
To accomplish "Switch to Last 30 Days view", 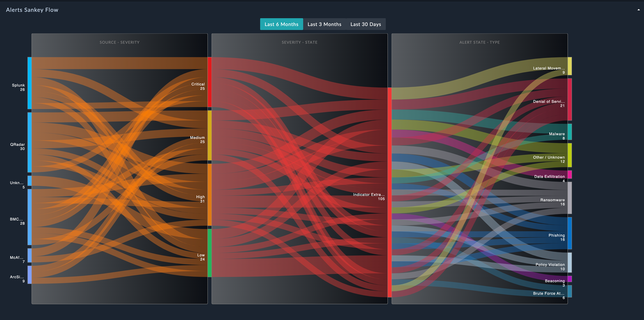I will click(x=365, y=24).
